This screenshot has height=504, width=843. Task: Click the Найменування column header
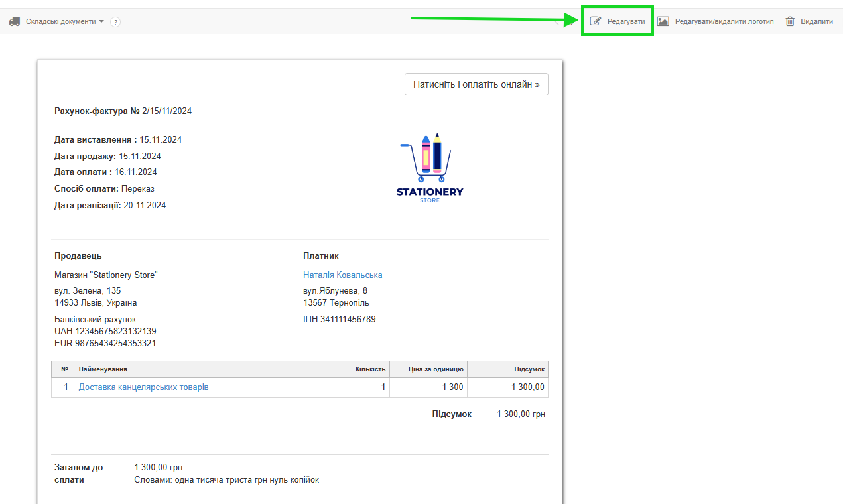(103, 369)
